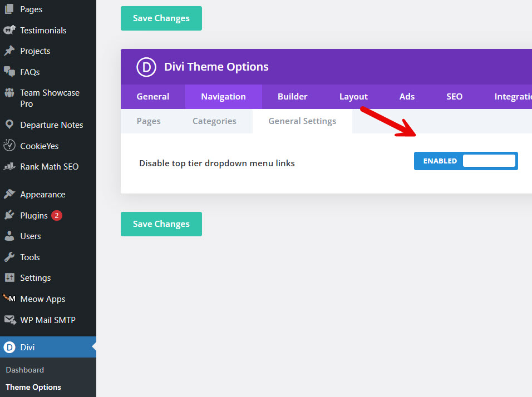
Task: Open the SEO tab
Action: (454, 97)
